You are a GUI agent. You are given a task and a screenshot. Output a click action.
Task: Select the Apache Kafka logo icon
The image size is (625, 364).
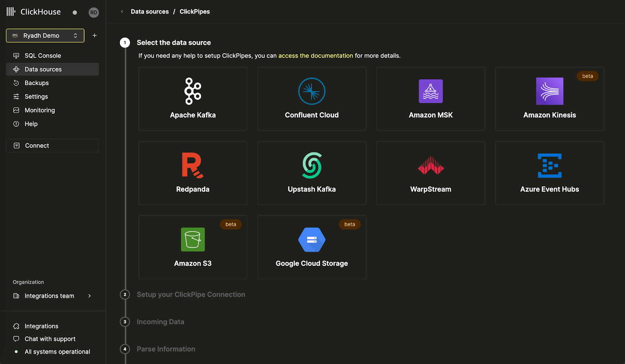193,91
